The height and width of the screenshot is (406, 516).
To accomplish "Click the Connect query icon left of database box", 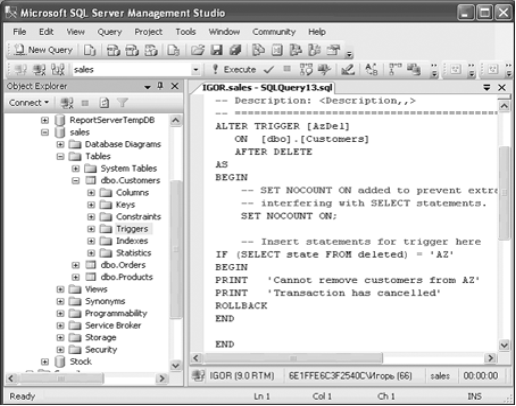I will (21, 69).
